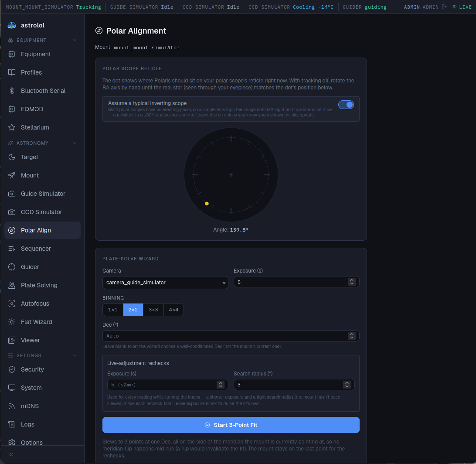Image resolution: width=476 pixels, height=464 pixels.
Task: Collapse the ASTRONOMY section
Action: tap(75, 143)
